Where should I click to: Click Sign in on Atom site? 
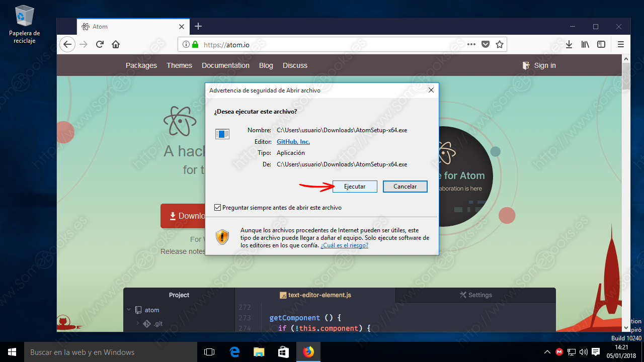[539, 65]
